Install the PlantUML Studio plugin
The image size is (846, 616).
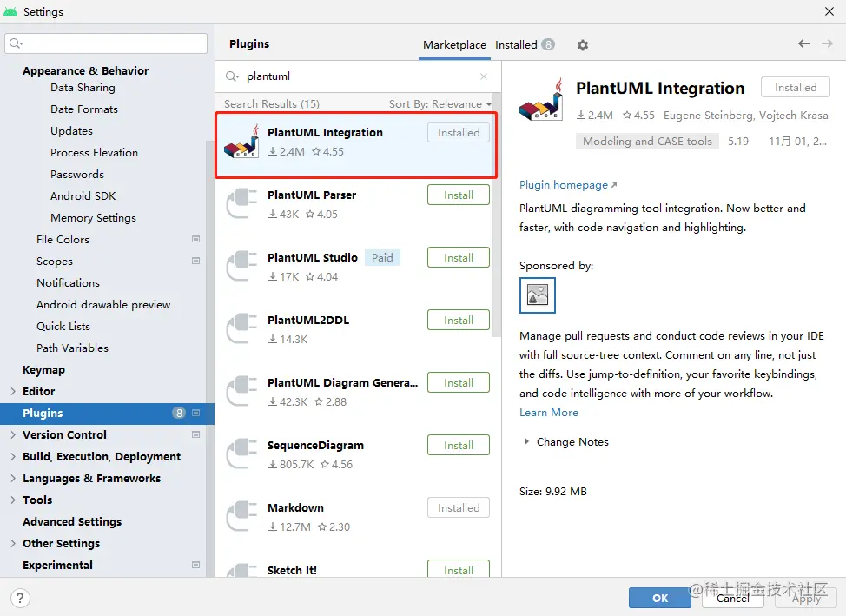(459, 257)
